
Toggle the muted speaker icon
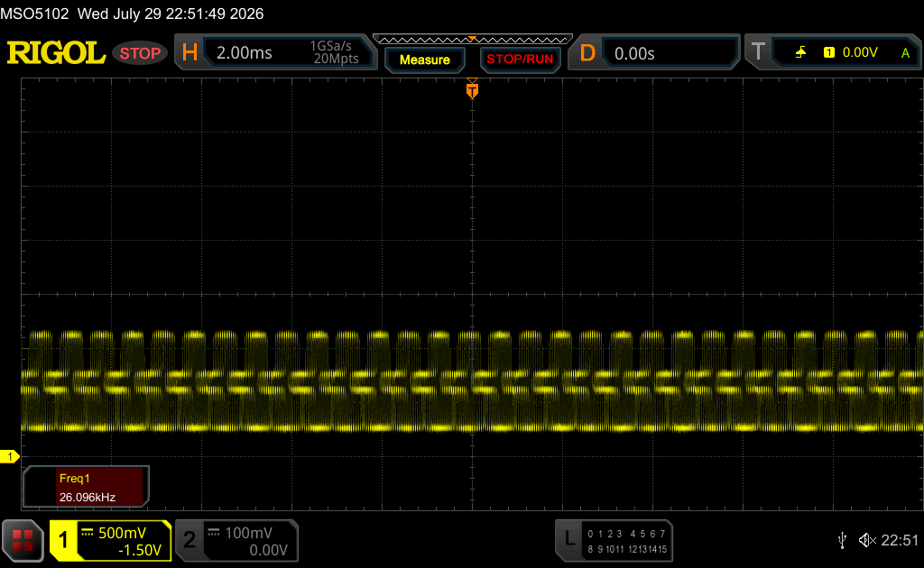(867, 540)
